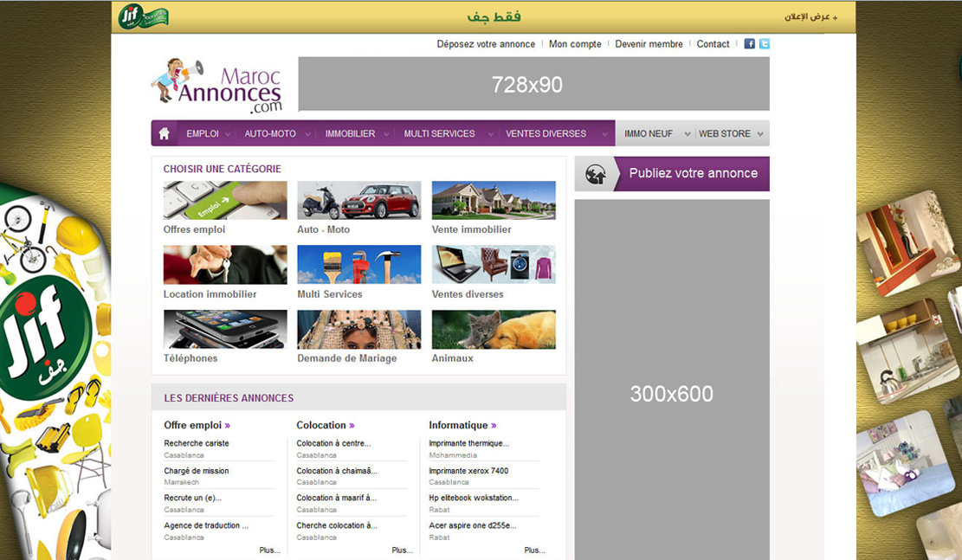Click Plus... under the Colocation list

401,550
